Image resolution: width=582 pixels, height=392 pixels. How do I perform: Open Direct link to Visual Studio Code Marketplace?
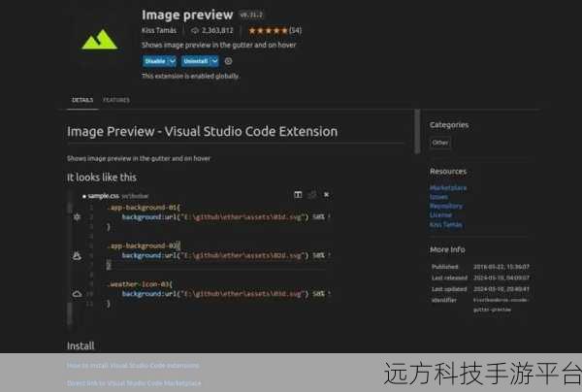(134, 383)
